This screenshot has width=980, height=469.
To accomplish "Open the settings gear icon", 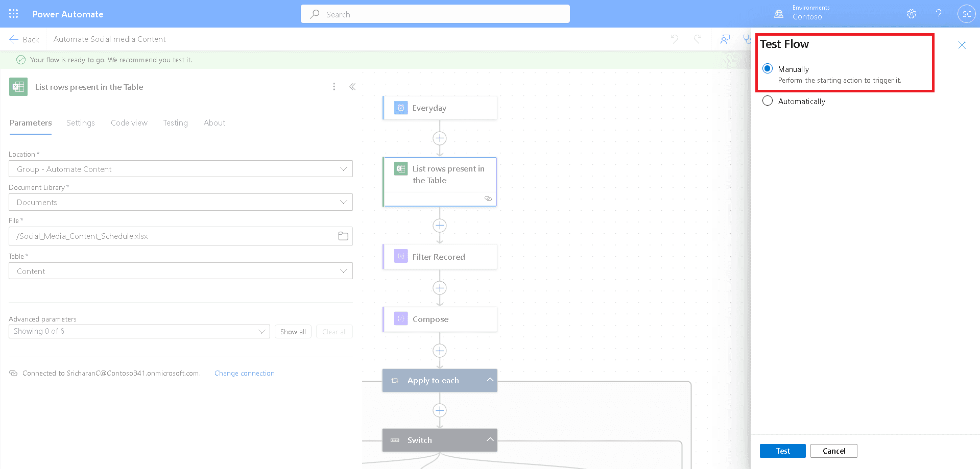I will (912, 14).
